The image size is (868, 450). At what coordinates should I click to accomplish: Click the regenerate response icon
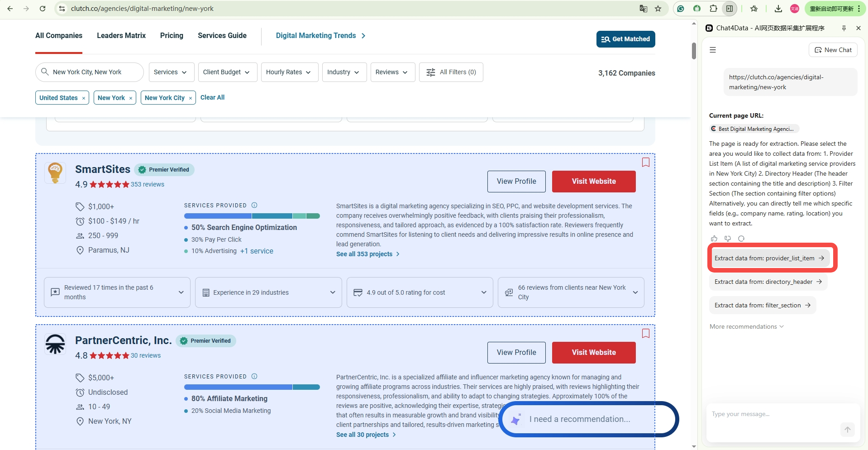coord(741,239)
